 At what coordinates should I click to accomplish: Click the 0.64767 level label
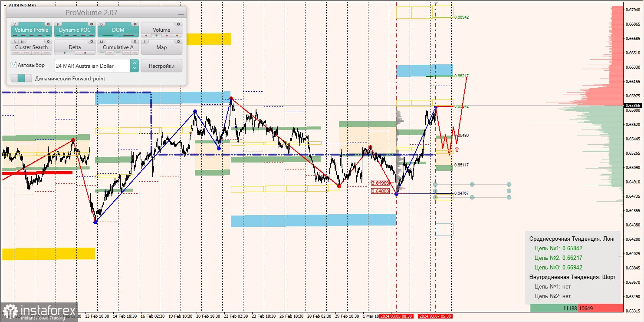coord(461,193)
